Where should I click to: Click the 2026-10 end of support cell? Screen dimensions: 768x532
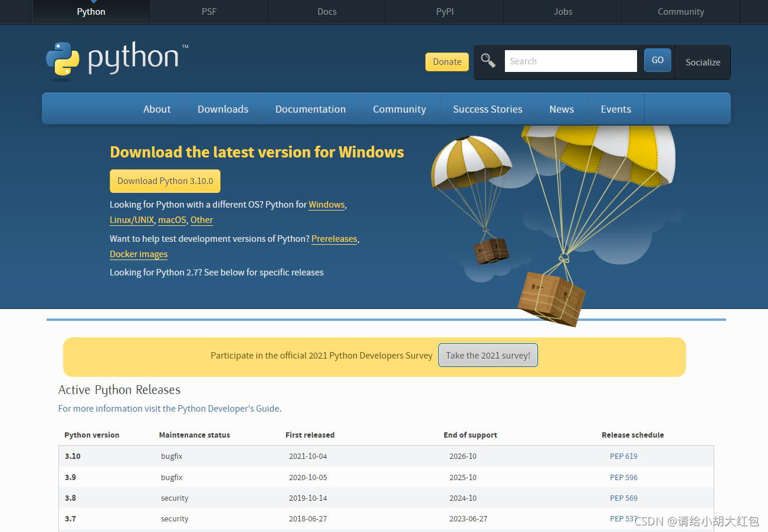point(463,456)
